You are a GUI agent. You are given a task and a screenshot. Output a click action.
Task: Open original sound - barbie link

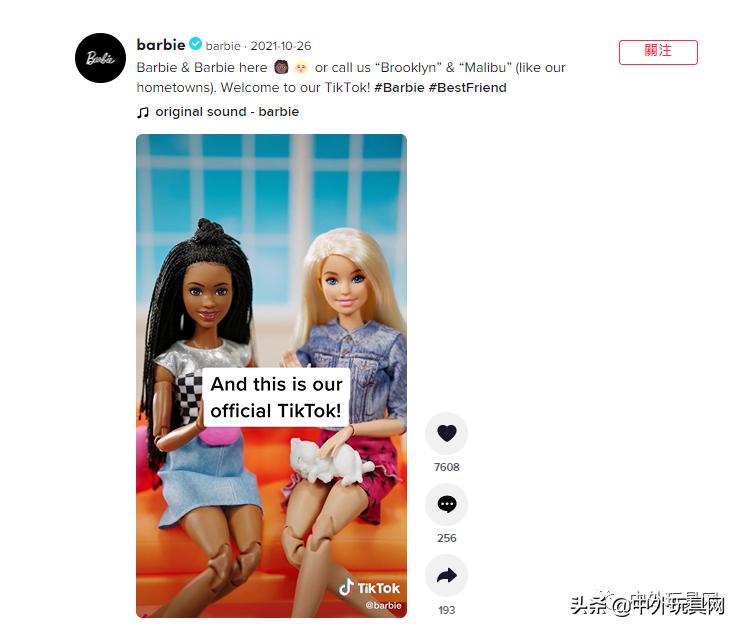click(227, 112)
